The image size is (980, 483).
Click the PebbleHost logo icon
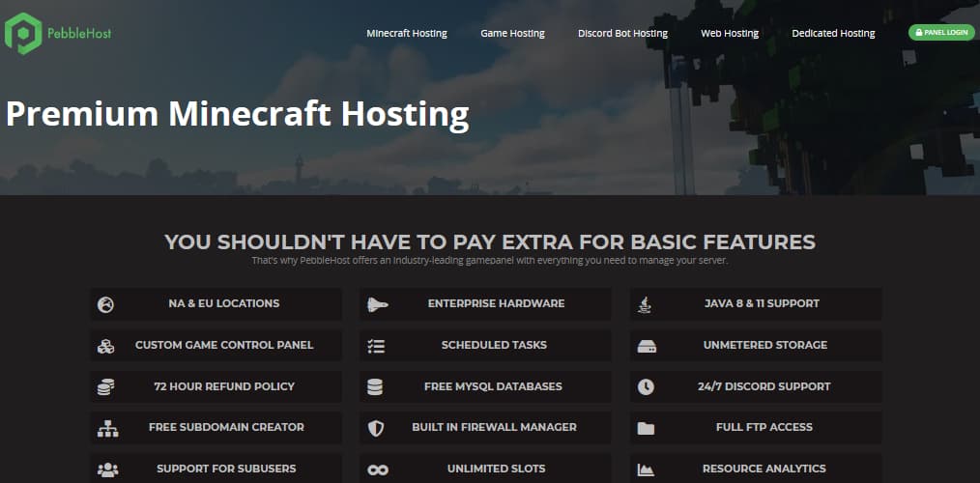tap(23, 33)
